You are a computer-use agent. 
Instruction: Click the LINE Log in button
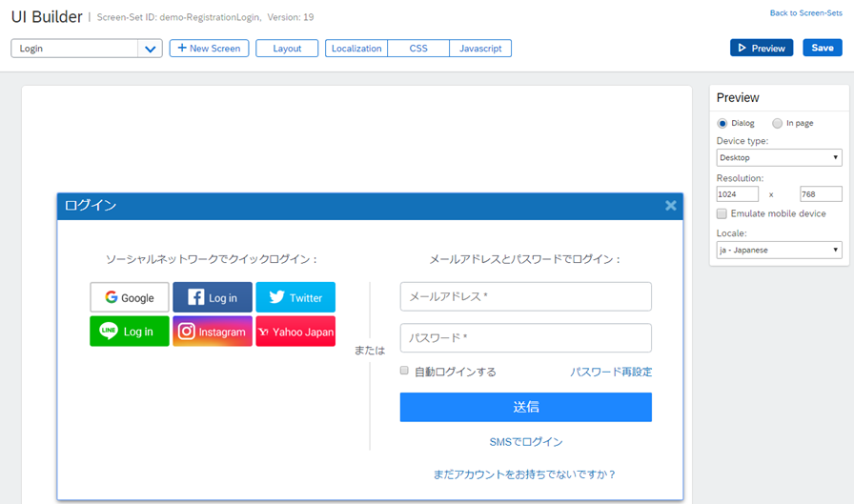[130, 331]
